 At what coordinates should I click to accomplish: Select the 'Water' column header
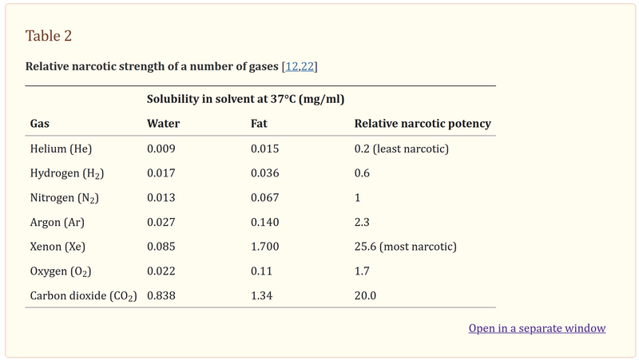coord(163,124)
